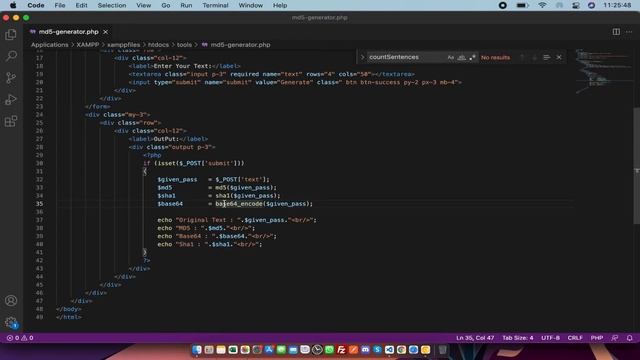Image resolution: width=640 pixels, height=360 pixels.
Task: Open the Source Control view
Action: coord(11,78)
